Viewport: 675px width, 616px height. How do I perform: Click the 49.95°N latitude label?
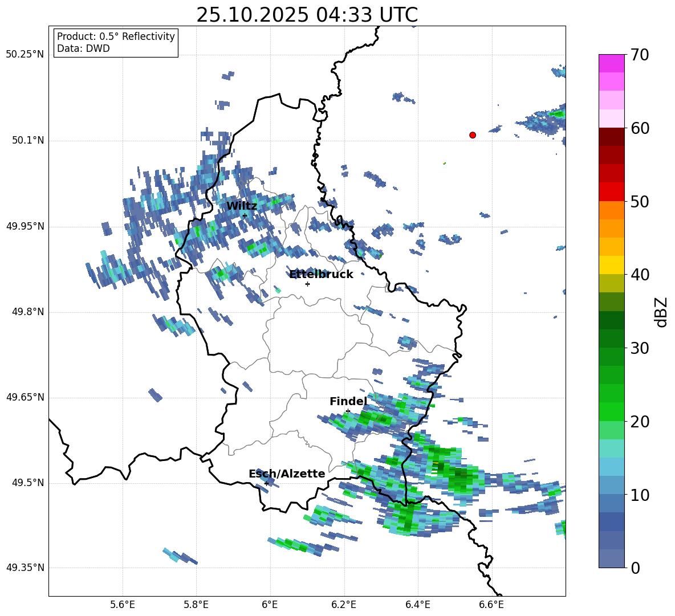coord(25,226)
